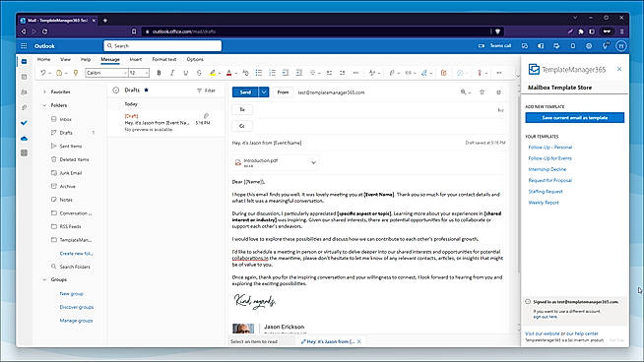Open Calendar from the left rail
644x362 pixels.
[x=25, y=77]
